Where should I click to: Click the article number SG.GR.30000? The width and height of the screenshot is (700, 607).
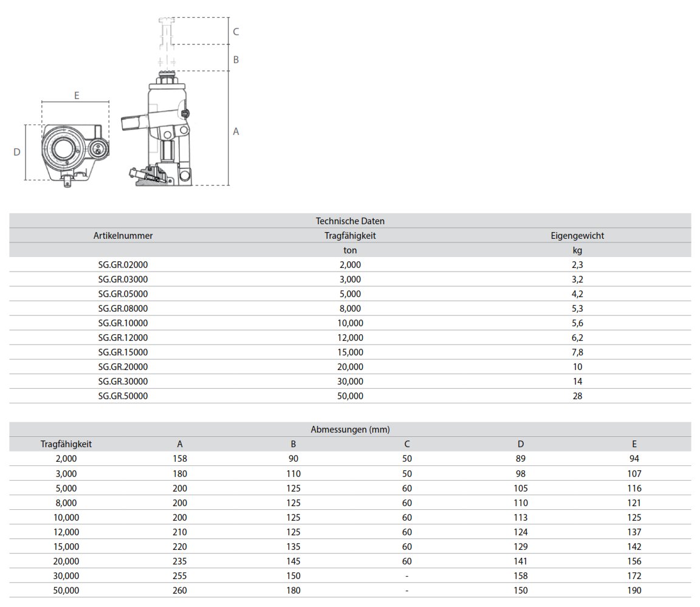[x=123, y=381]
